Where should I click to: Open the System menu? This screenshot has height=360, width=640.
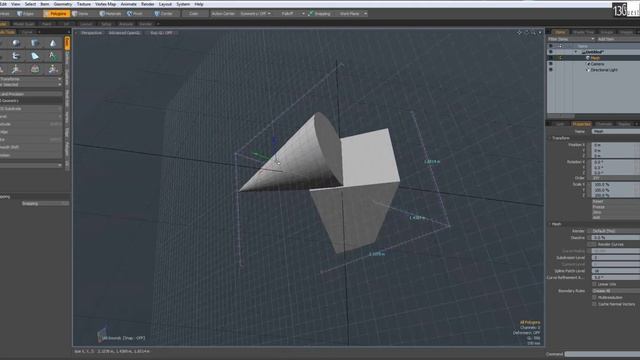tap(183, 4)
